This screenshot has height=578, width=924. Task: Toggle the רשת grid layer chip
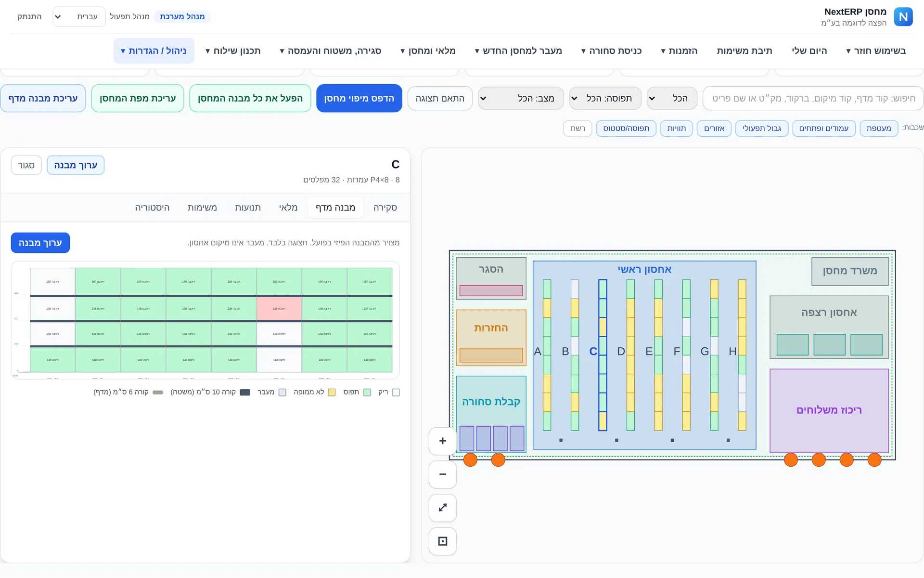tap(577, 128)
